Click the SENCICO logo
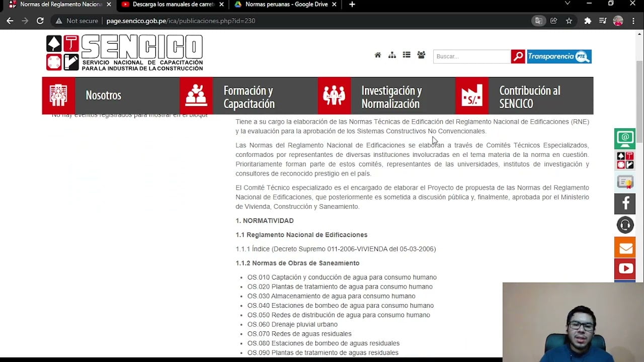The height and width of the screenshot is (362, 644). pos(125,53)
